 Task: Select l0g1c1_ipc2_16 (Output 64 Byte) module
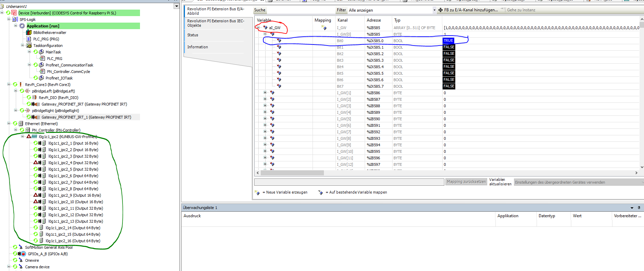[73, 241]
